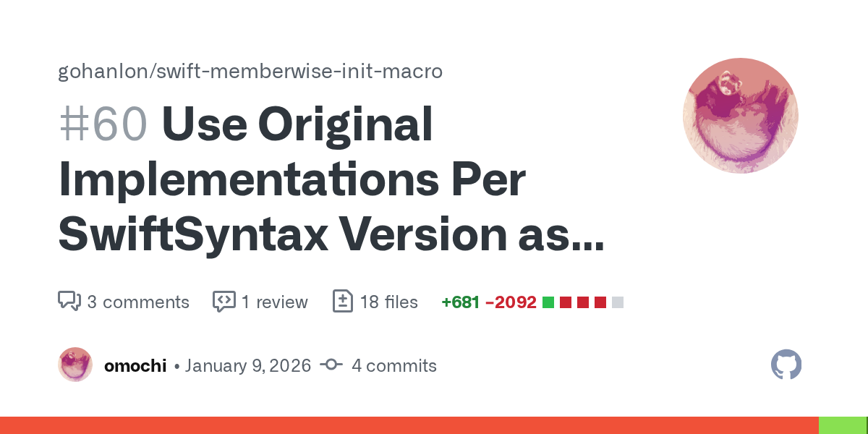Click the #60 pull request number
The width and height of the screenshot is (868, 434).
(103, 124)
